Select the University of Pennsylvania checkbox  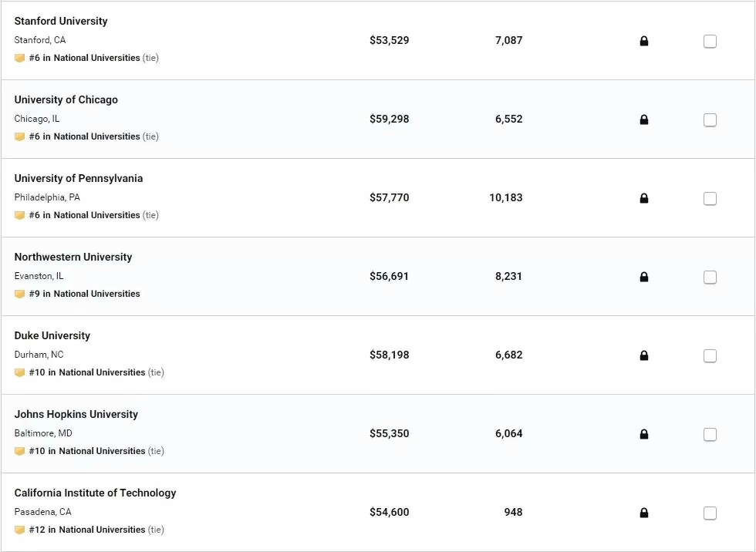tap(710, 199)
